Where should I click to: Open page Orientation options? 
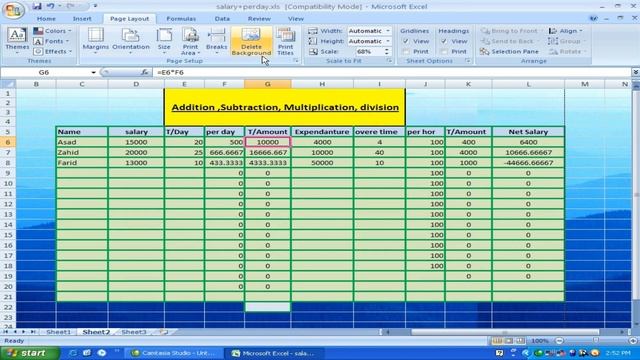click(131, 41)
